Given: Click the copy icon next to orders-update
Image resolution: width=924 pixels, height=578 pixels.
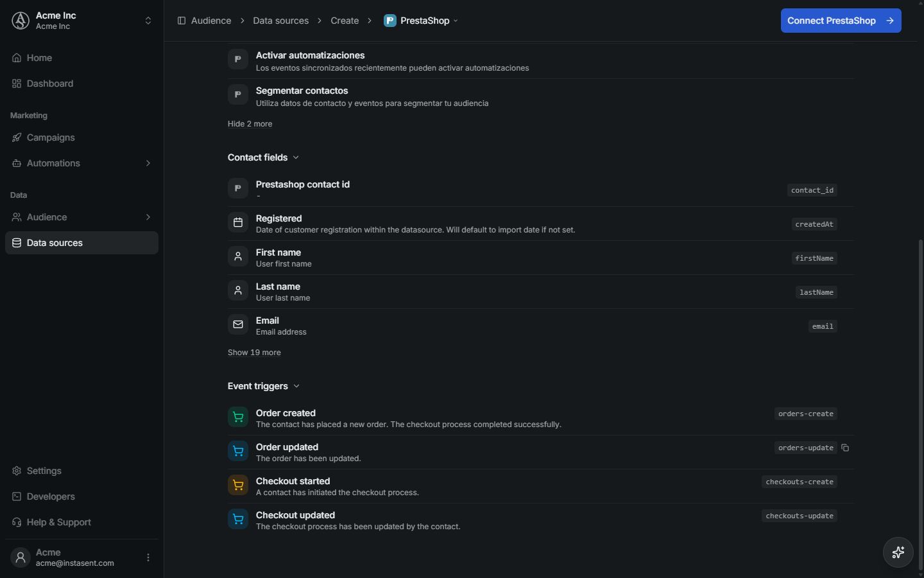Looking at the screenshot, I should [x=845, y=448].
